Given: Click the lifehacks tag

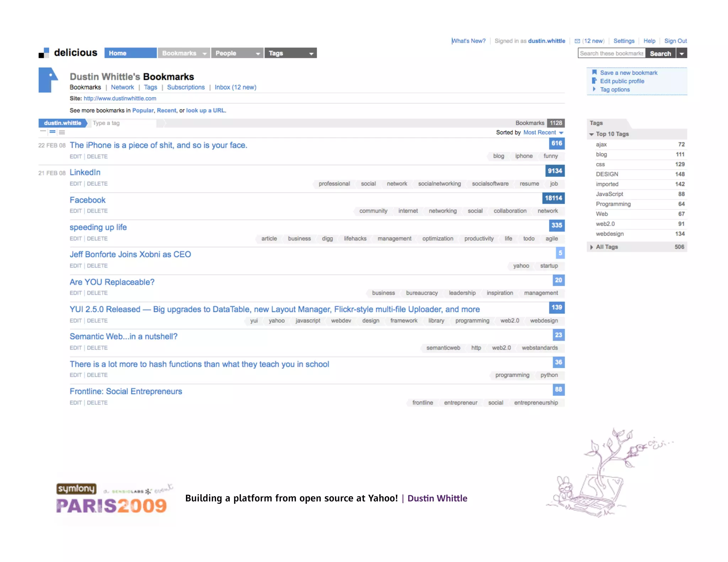Looking at the screenshot, I should click(355, 239).
